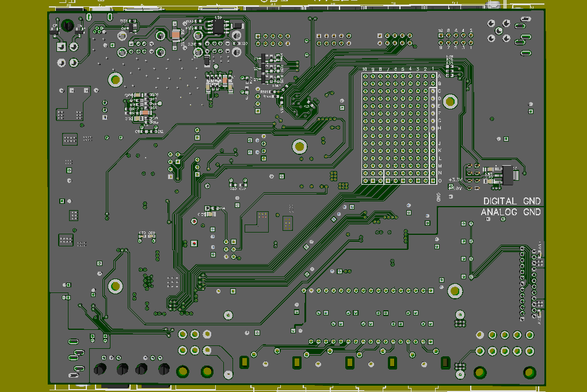Select the upper-left mounting hole

(x=116, y=79)
